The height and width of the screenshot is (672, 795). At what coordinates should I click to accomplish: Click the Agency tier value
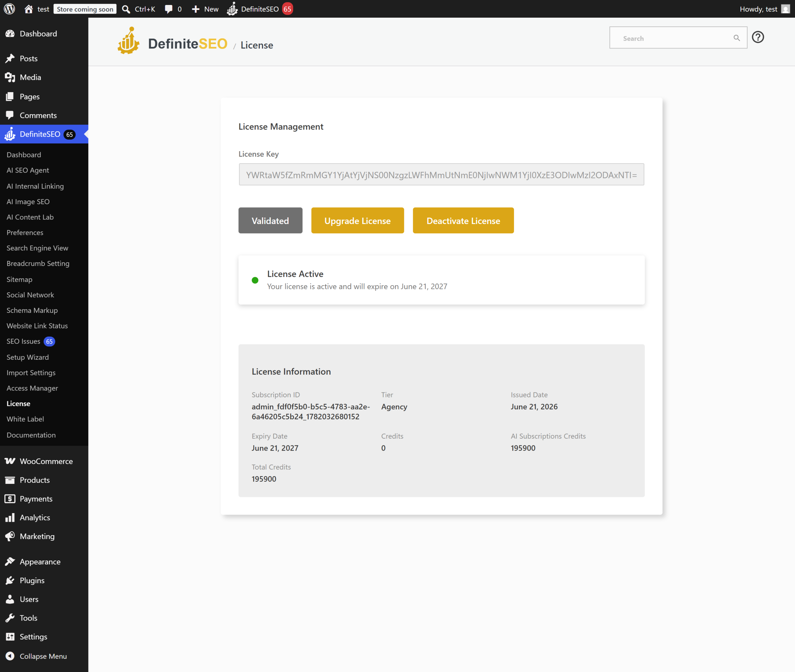[x=394, y=407]
